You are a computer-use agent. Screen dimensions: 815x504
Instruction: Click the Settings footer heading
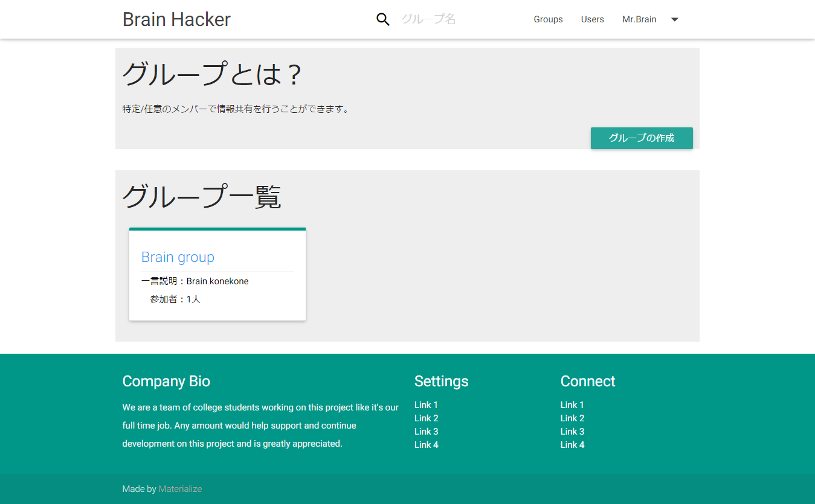(x=441, y=381)
